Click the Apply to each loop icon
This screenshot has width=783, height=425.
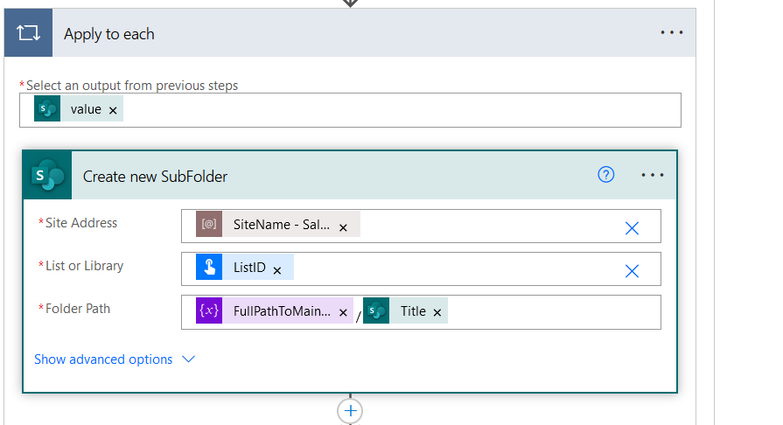point(28,33)
